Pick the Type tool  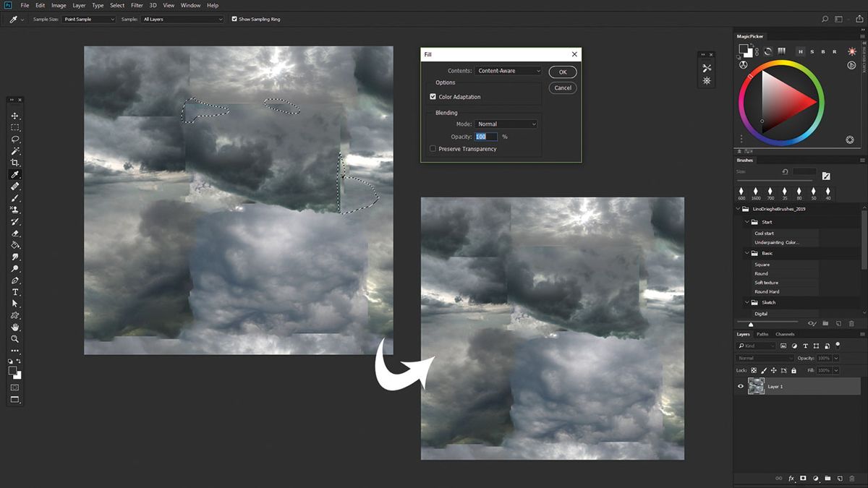[x=15, y=292]
